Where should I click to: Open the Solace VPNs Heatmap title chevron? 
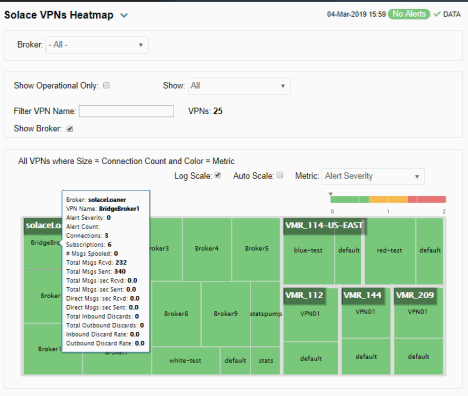tap(124, 15)
